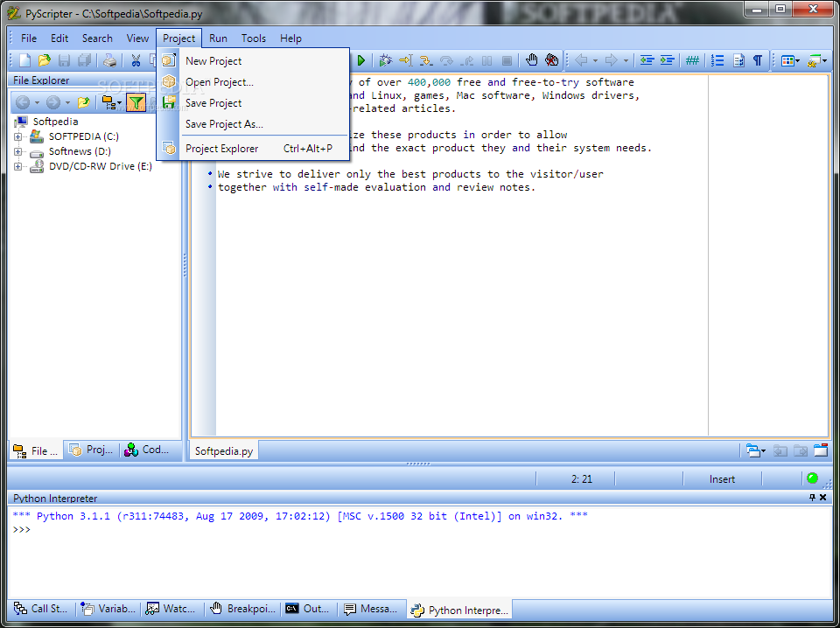The width and height of the screenshot is (840, 628).
Task: Switch to the Cod... side panel tab
Action: point(147,450)
